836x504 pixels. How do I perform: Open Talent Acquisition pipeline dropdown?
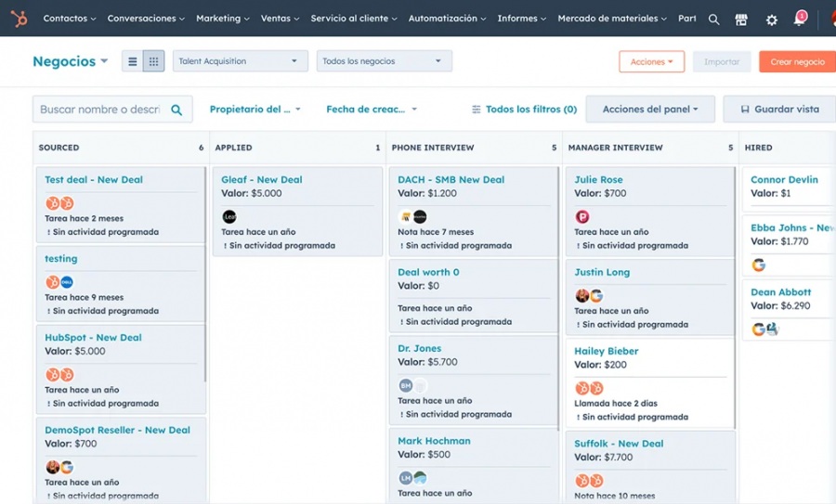(241, 61)
